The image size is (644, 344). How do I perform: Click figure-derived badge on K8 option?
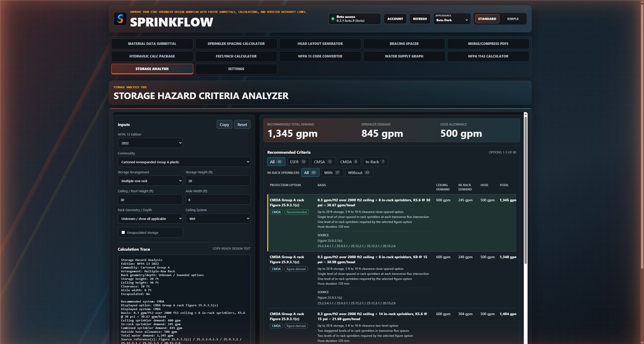click(296, 269)
